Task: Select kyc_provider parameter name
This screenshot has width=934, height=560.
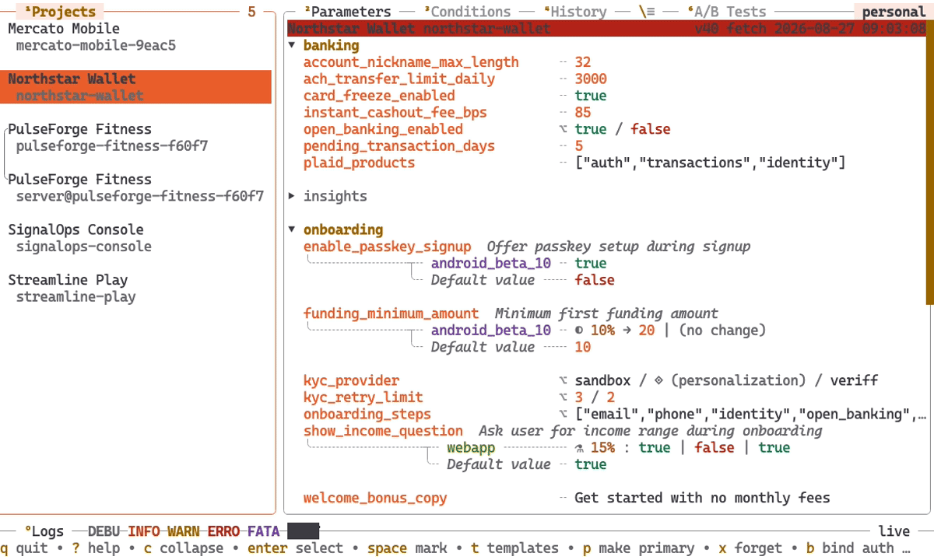Action: [x=351, y=381]
